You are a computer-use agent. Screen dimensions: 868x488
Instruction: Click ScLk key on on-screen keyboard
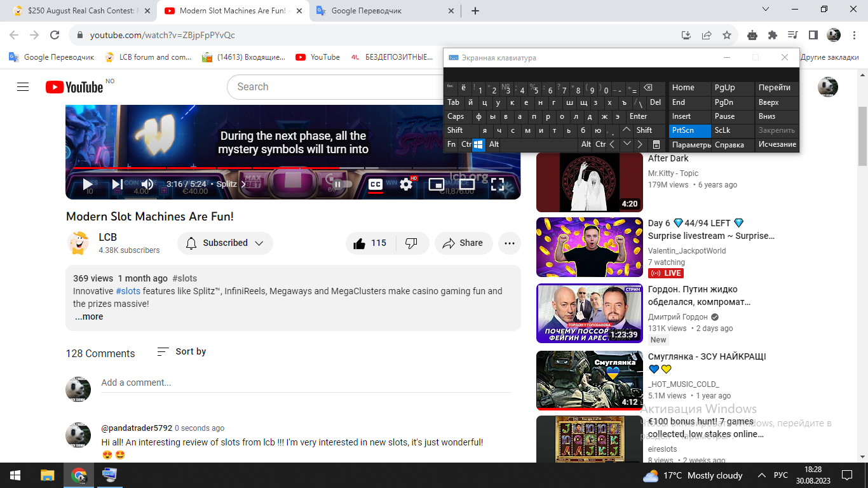[733, 130]
